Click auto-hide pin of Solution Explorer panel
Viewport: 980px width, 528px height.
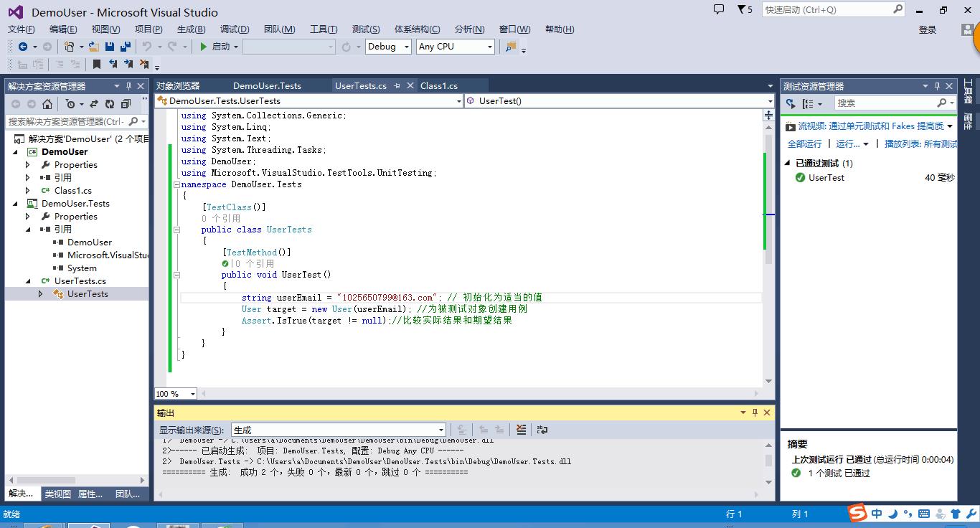pos(129,86)
